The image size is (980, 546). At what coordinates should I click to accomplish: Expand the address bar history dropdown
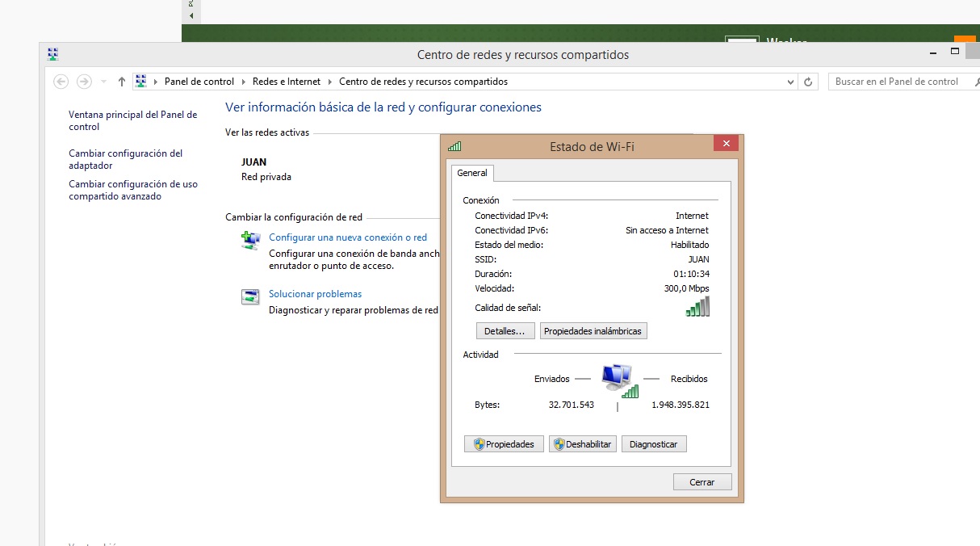click(790, 82)
